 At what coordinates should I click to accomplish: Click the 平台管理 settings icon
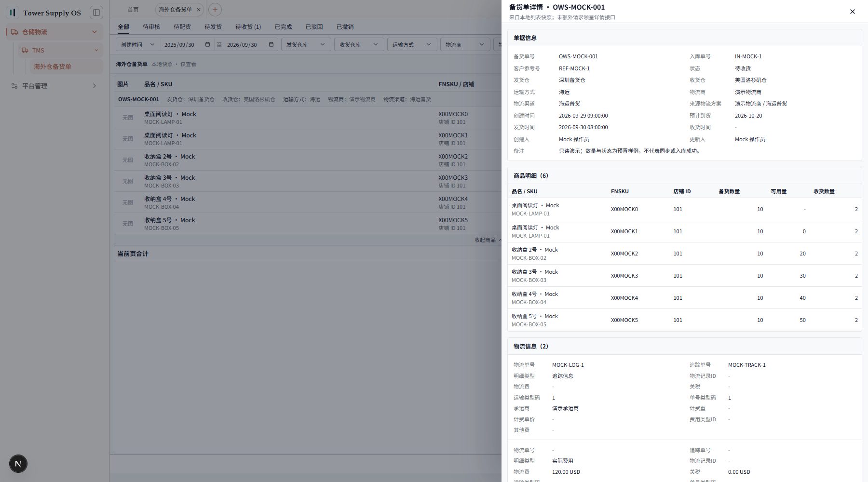pos(14,86)
